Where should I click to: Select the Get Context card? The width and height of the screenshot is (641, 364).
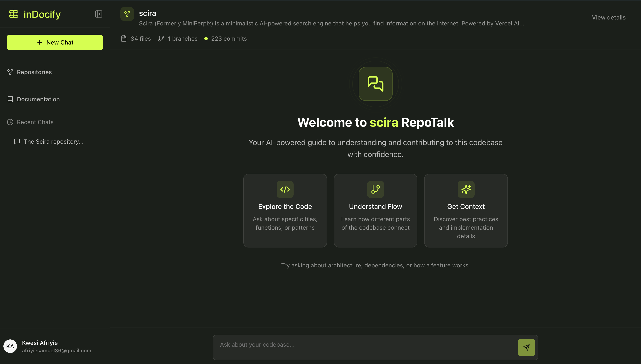click(x=466, y=211)
